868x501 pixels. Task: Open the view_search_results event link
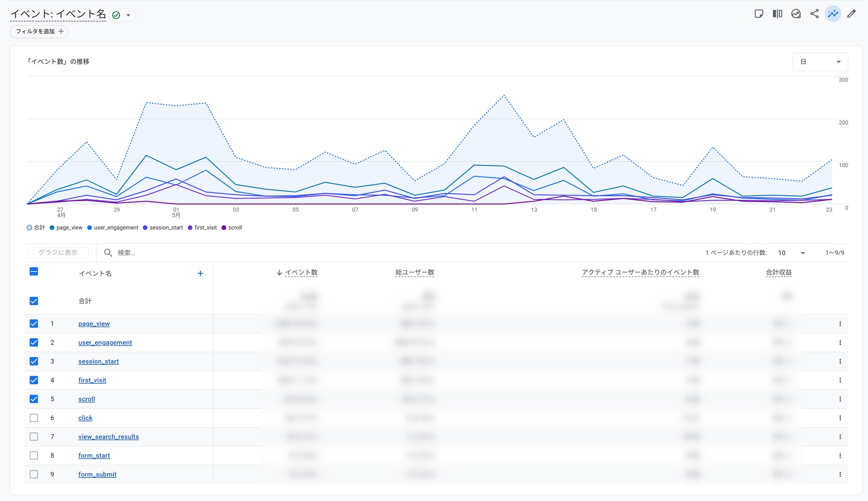pos(109,437)
